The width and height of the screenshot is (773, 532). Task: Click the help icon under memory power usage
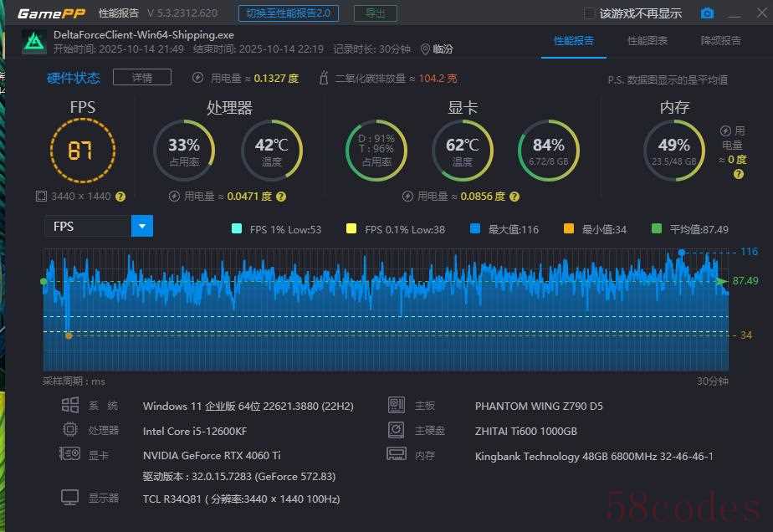point(738,174)
